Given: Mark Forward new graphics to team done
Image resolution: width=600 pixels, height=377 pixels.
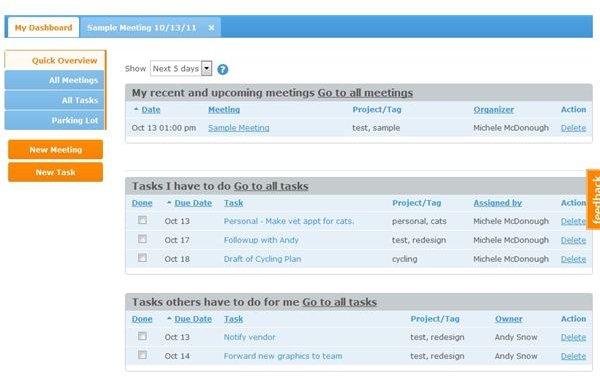Looking at the screenshot, I should click(142, 355).
